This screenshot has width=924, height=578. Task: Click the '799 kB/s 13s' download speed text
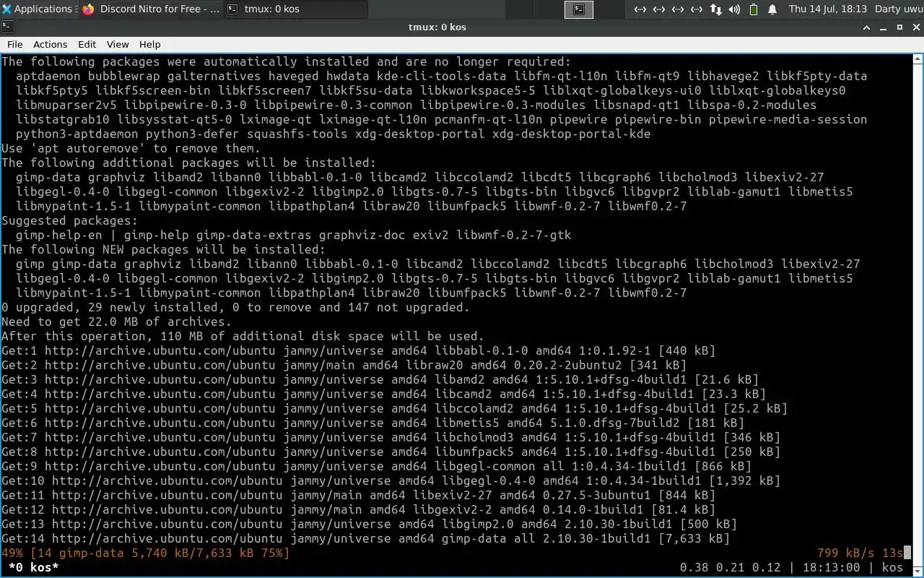tap(860, 553)
